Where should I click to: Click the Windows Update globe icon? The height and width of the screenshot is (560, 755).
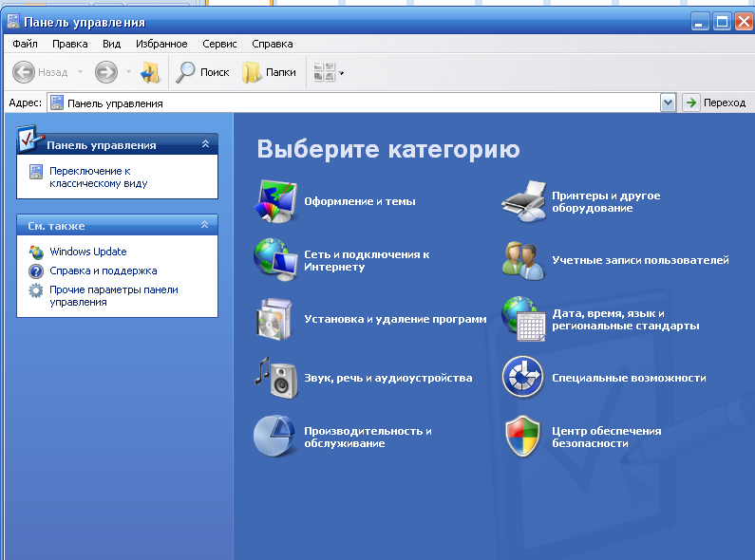pyautogui.click(x=36, y=252)
